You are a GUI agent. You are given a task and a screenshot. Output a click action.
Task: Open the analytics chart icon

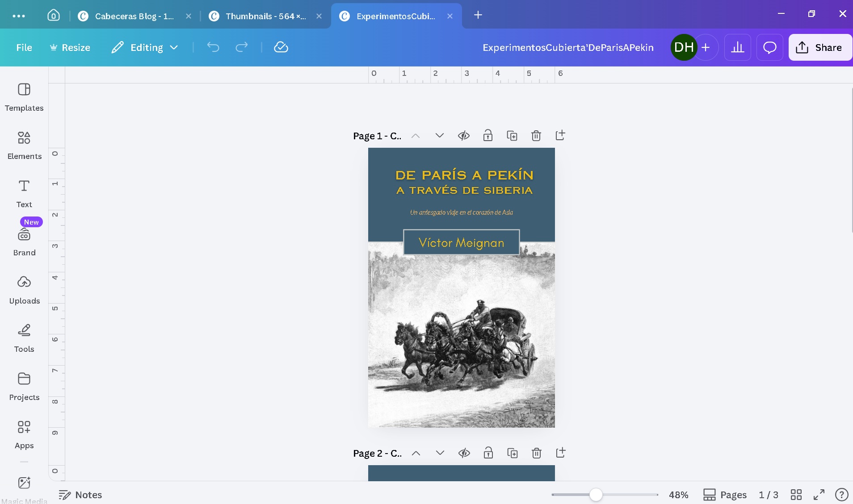tap(738, 47)
